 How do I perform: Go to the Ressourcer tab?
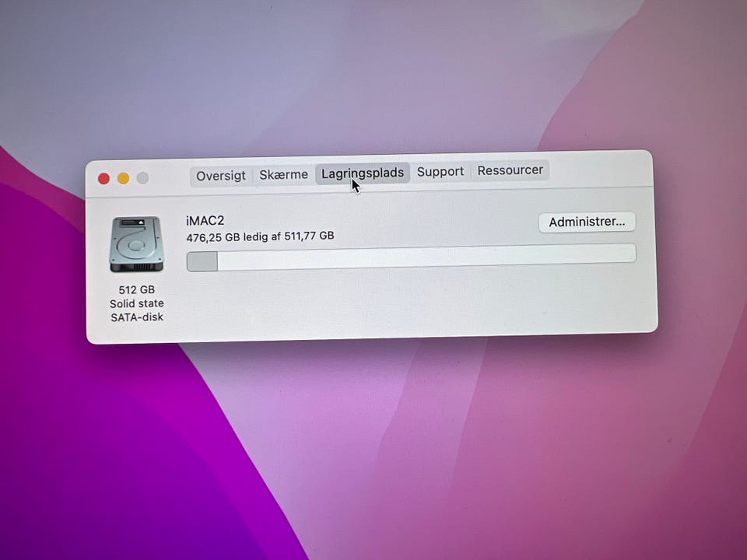(x=510, y=170)
